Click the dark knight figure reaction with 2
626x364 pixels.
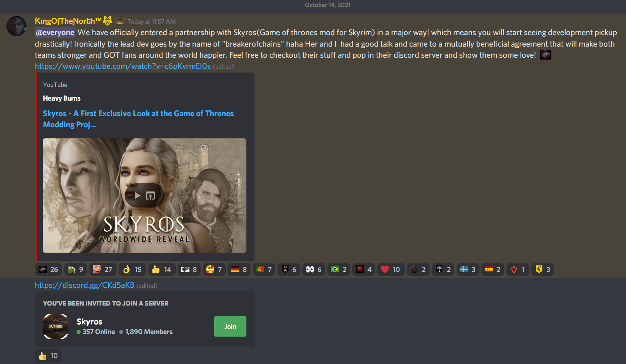click(418, 269)
